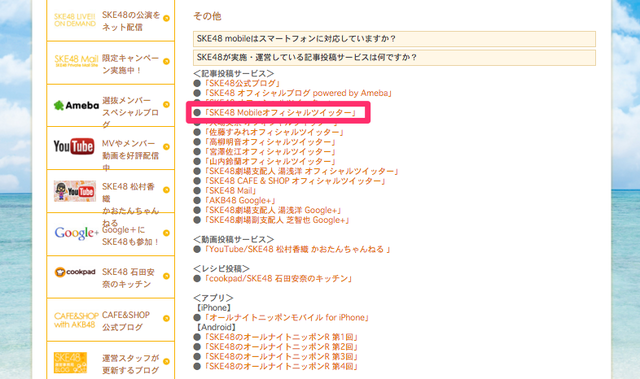This screenshot has width=640, height=379.
Task: Click the 【iPhone】 label
Action: (214, 308)
